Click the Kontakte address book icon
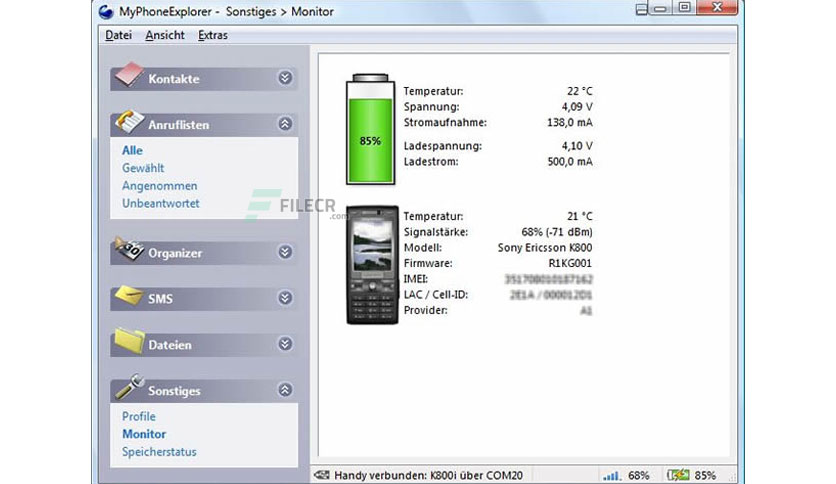Image resolution: width=836 pixels, height=484 pixels. coord(129,74)
